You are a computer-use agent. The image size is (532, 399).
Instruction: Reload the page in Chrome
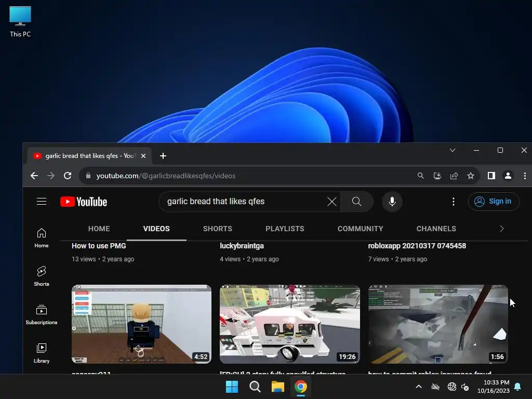pyautogui.click(x=68, y=176)
